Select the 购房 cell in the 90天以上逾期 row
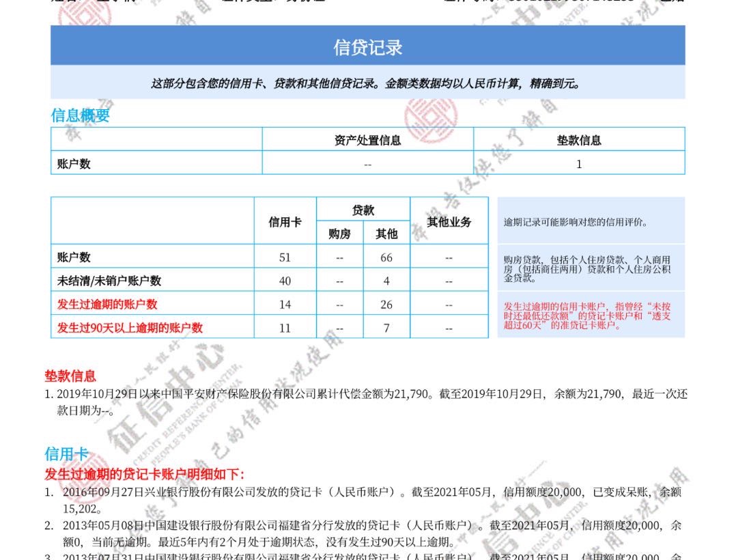The image size is (736, 560). pyautogui.click(x=340, y=328)
